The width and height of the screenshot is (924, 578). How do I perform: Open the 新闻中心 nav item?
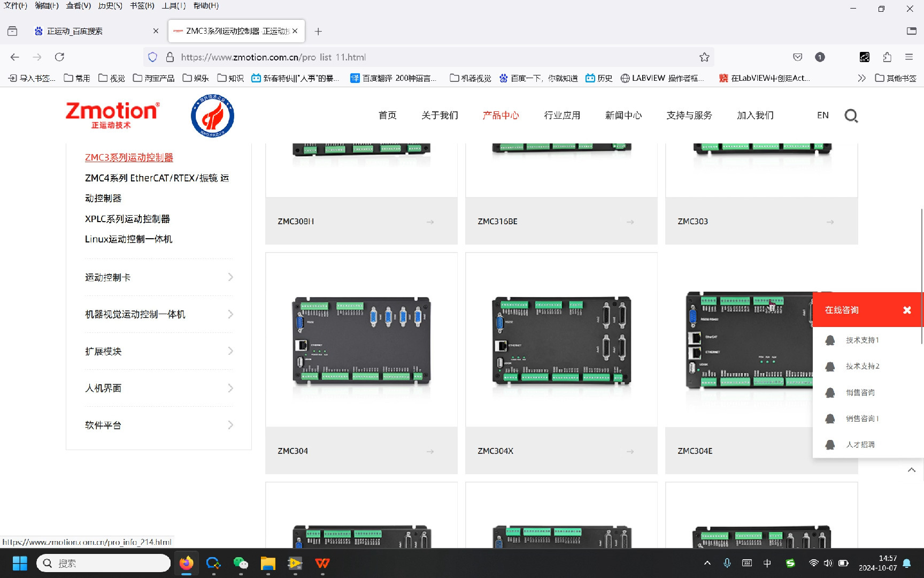pyautogui.click(x=623, y=115)
